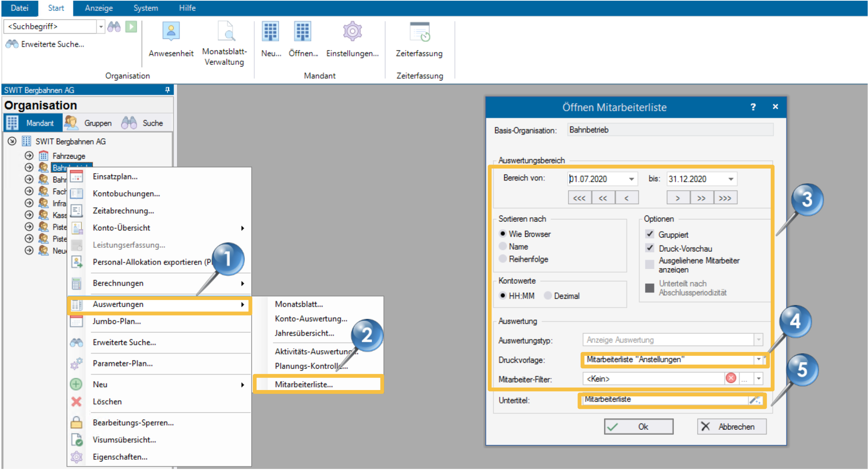Image resolution: width=868 pixels, height=470 pixels.
Task: Open new Mandant with Neu icon
Action: click(270, 32)
